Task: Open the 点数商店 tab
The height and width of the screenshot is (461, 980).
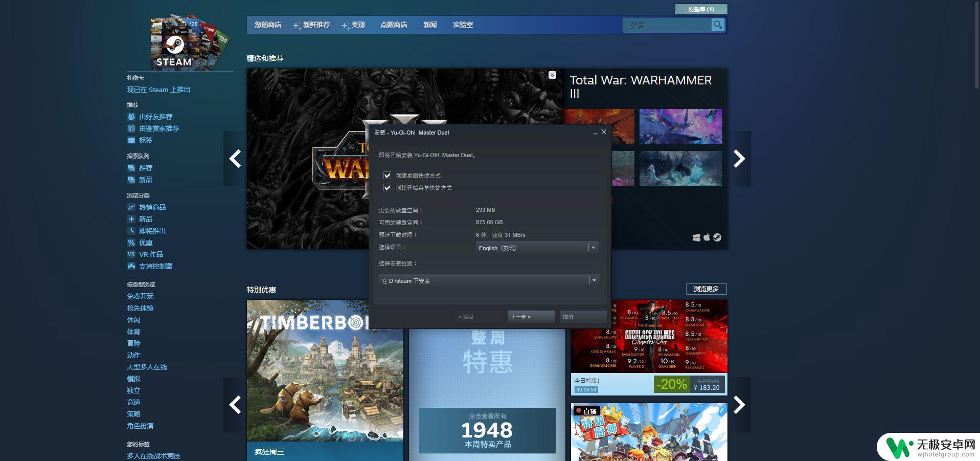Action: [394, 25]
